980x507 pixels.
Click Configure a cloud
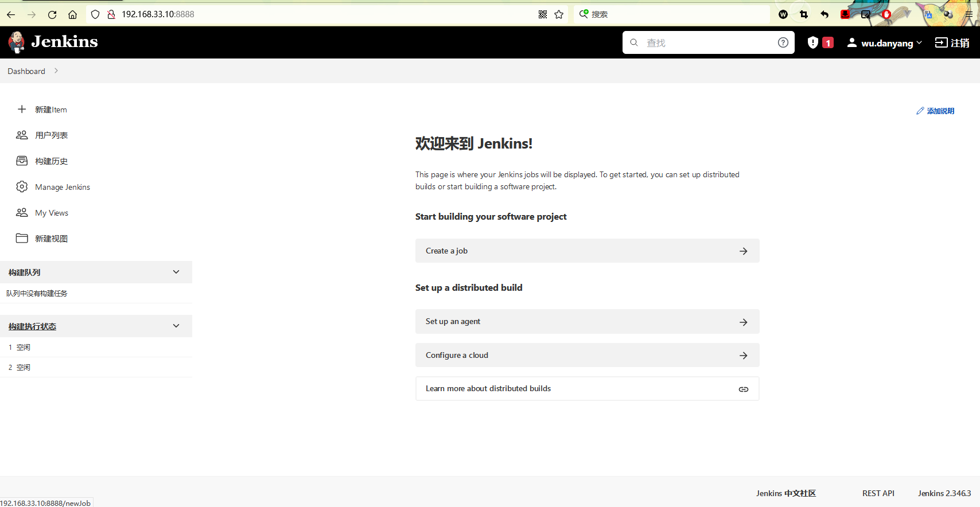pyautogui.click(x=586, y=355)
